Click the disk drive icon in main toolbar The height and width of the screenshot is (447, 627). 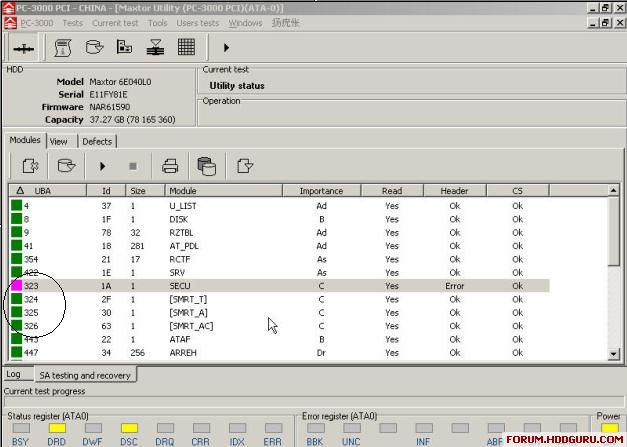94,48
